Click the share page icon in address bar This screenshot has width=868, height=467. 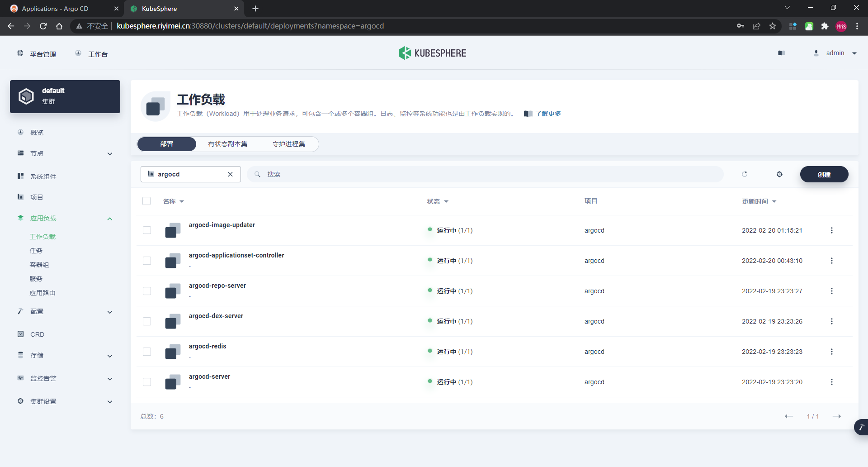(756, 26)
